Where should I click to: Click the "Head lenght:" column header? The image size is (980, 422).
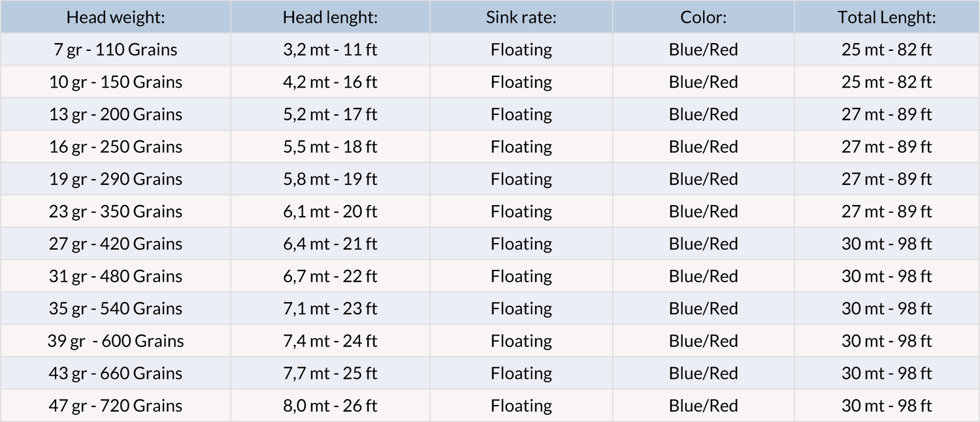click(330, 18)
